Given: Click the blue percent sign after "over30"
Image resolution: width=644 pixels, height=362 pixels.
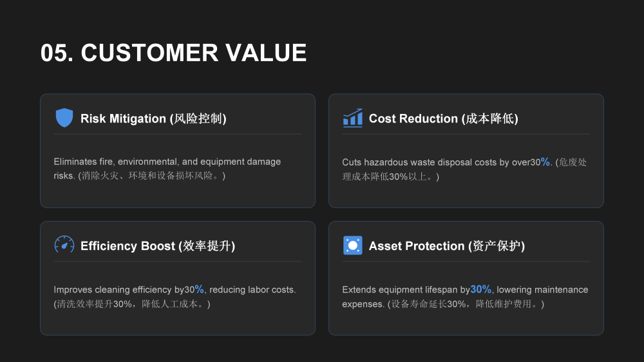Looking at the screenshot, I should tap(545, 162).
